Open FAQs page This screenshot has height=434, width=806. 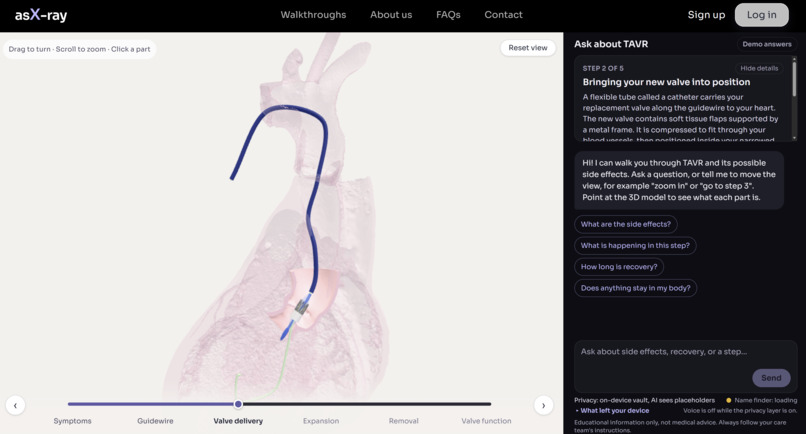(x=448, y=15)
